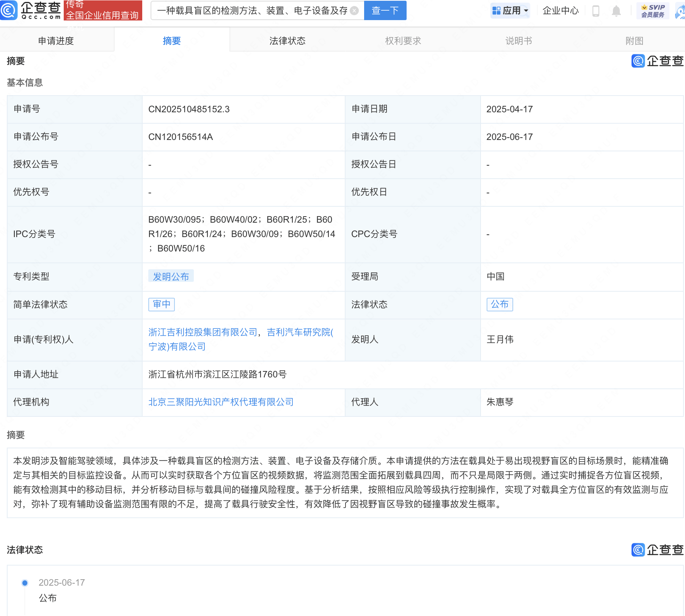Screen dimensions: 685x616
Task: Click the 公布 legal status tag
Action: 500,304
